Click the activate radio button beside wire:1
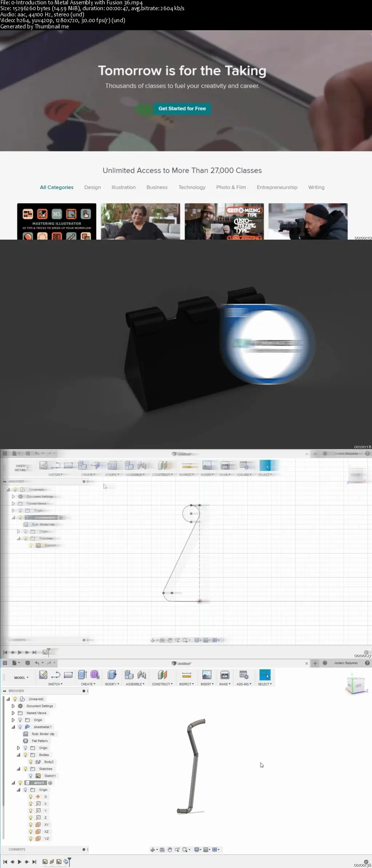Screen dimensions: 372x868 pyautogui.click(x=50, y=783)
